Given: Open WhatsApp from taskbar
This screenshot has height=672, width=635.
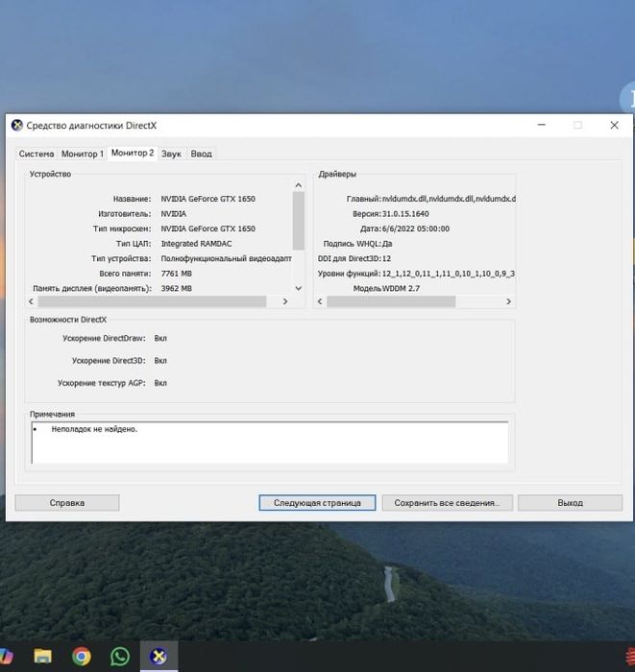Looking at the screenshot, I should pos(120,656).
